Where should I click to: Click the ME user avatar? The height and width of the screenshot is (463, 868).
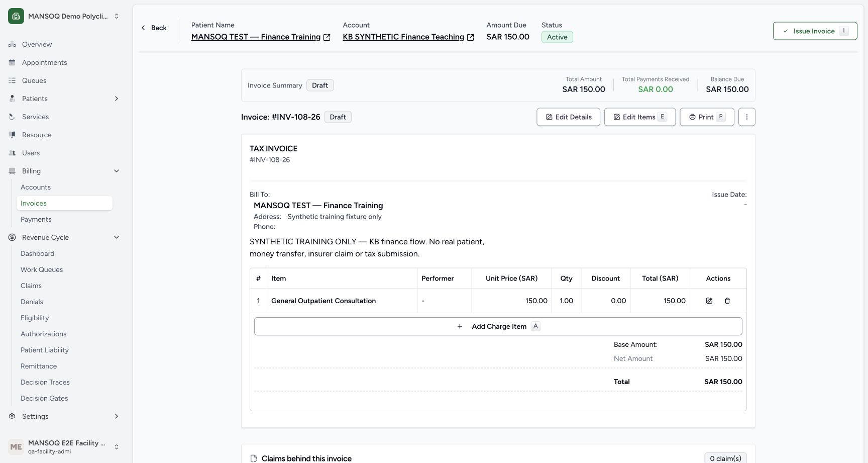(x=16, y=446)
